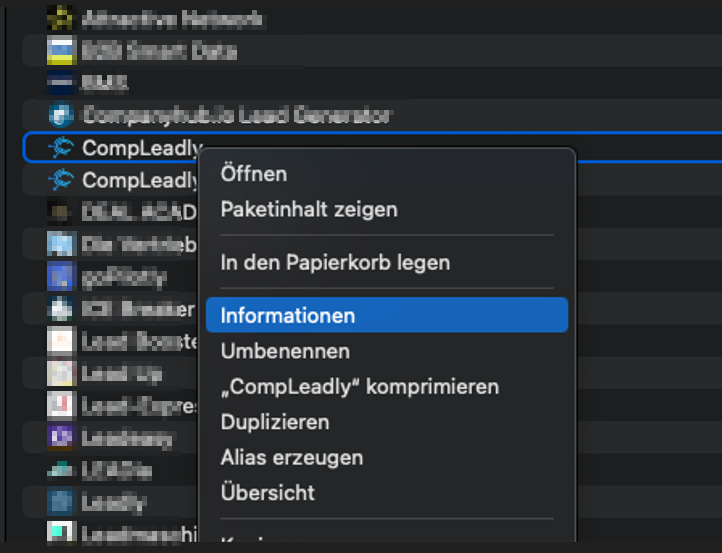Select Paketinhalt zeigen from the menu
Screen dimensions: 722x553
pyautogui.click(x=309, y=210)
